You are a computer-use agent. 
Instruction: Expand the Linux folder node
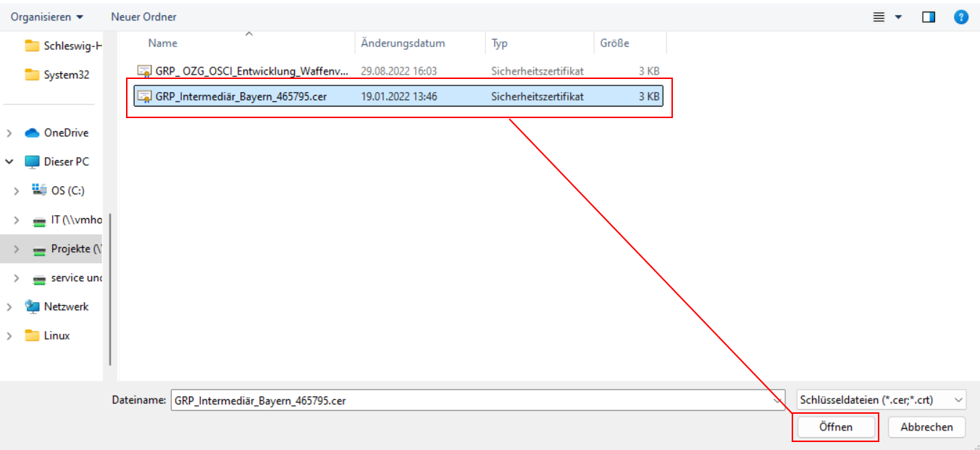pyautogui.click(x=9, y=336)
